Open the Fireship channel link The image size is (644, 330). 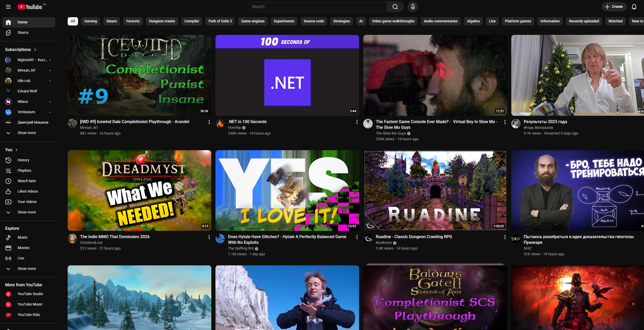(x=234, y=128)
